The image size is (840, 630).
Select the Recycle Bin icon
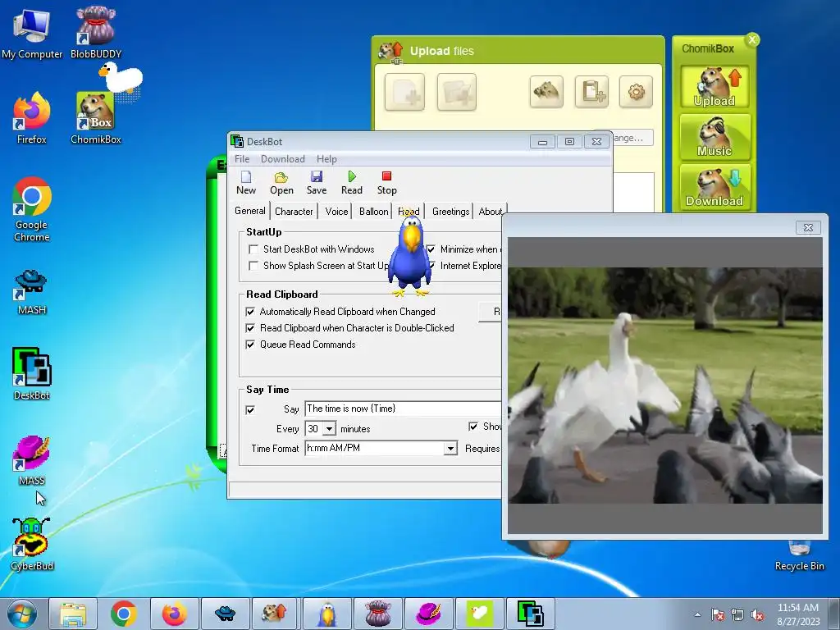[x=799, y=556]
